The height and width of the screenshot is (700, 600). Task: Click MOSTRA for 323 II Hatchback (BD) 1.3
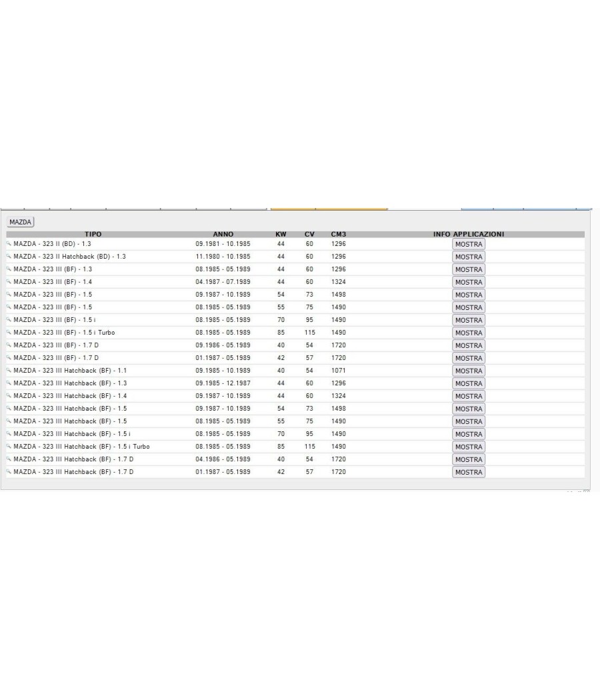tap(469, 257)
